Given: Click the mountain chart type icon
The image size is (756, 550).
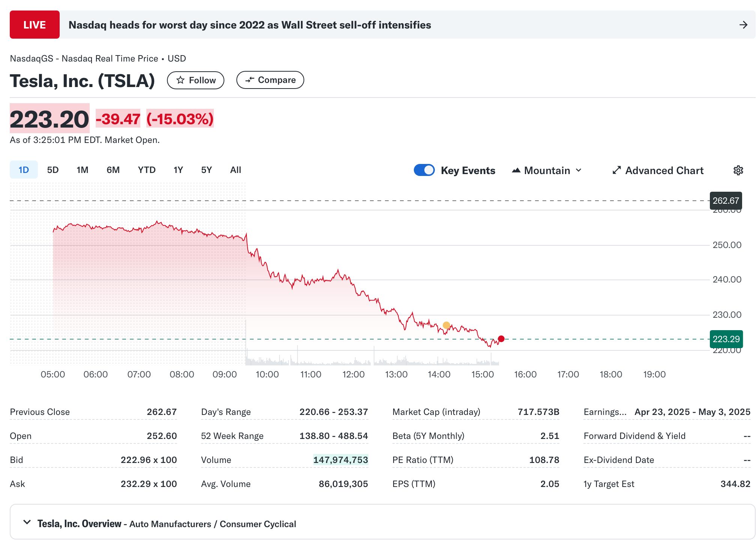Looking at the screenshot, I should point(516,170).
